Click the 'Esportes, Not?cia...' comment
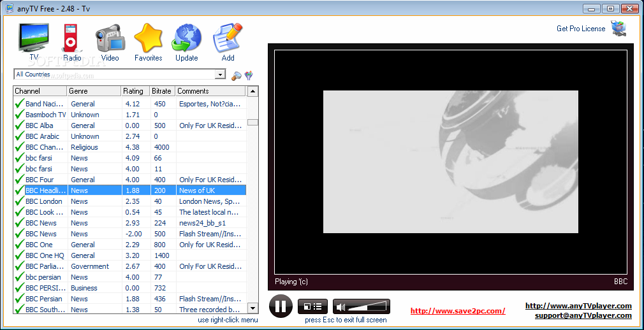 click(x=210, y=104)
